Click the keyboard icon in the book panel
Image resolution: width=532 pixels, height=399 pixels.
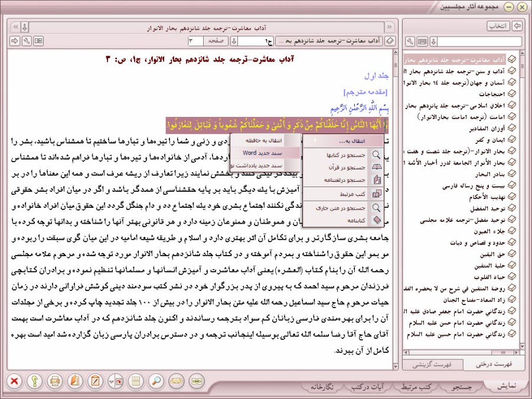pos(422,42)
